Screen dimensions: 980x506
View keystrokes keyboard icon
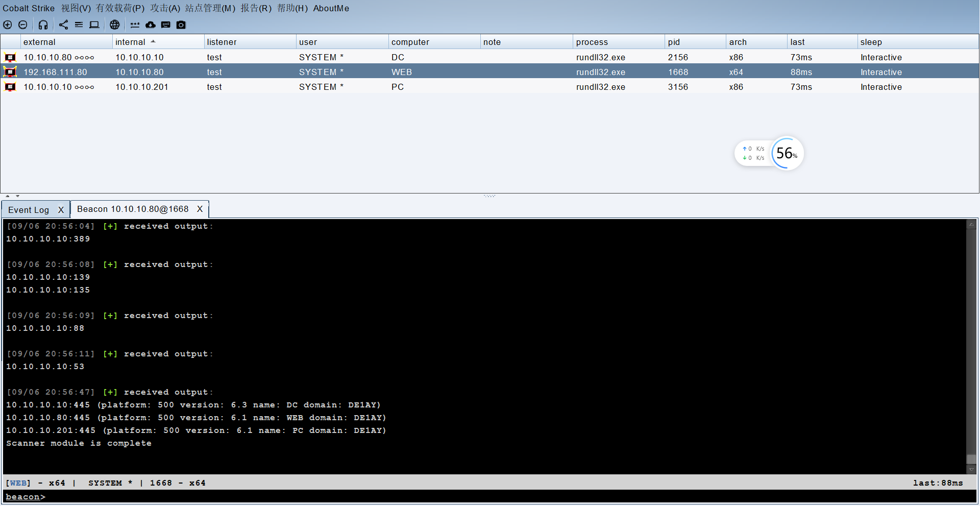pos(166,25)
